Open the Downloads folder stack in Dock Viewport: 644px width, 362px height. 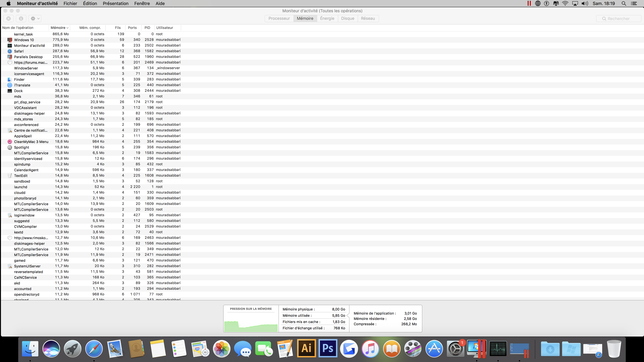(550, 348)
